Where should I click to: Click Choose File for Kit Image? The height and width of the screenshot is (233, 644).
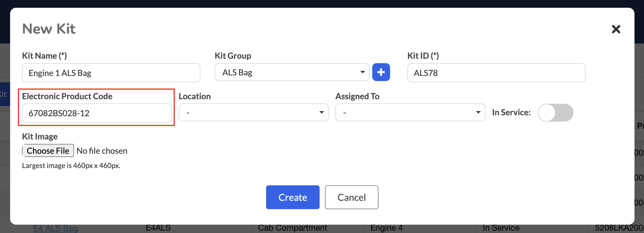pyautogui.click(x=48, y=151)
